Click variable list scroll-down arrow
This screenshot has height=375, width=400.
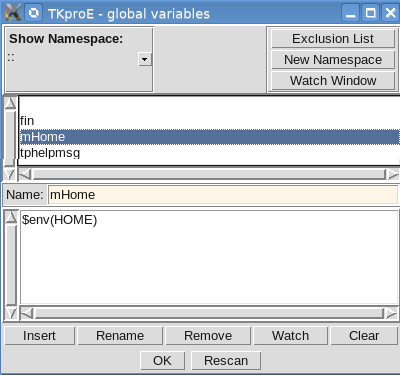(x=10, y=174)
